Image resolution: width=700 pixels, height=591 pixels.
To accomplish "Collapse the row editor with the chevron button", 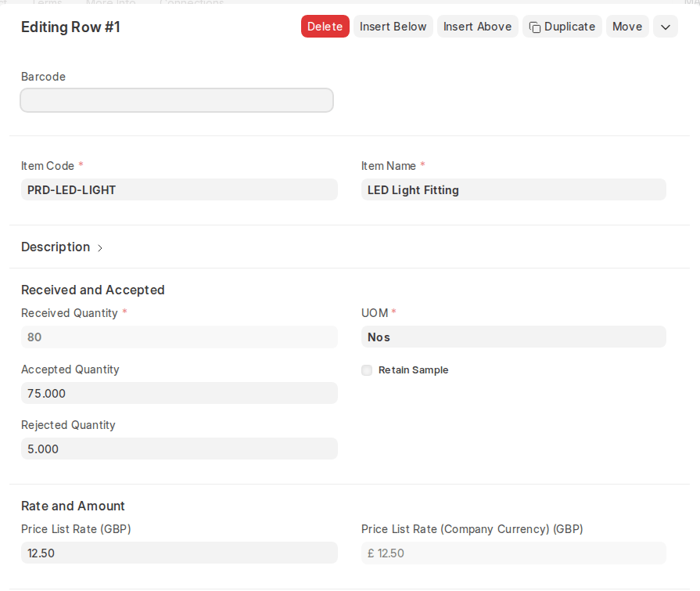I will 665,27.
